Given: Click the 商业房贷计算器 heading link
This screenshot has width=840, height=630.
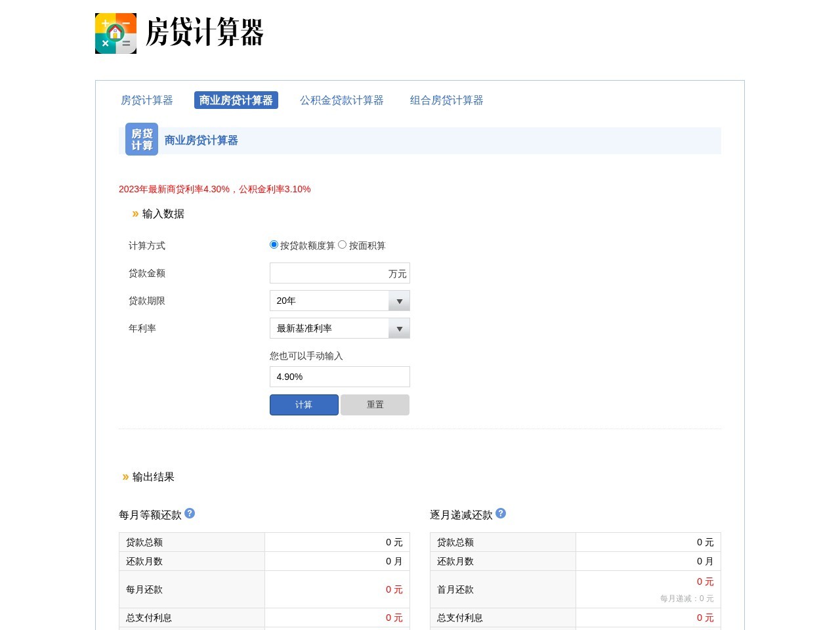Looking at the screenshot, I should [x=201, y=140].
